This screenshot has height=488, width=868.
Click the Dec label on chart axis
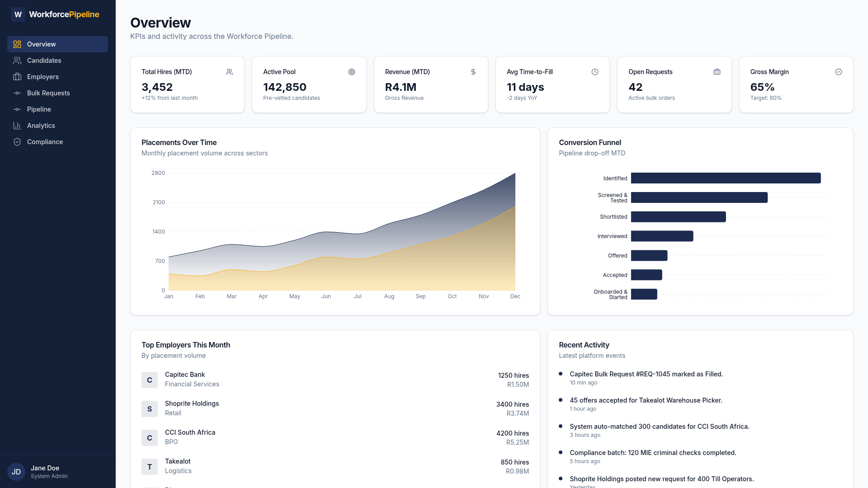[515, 296]
